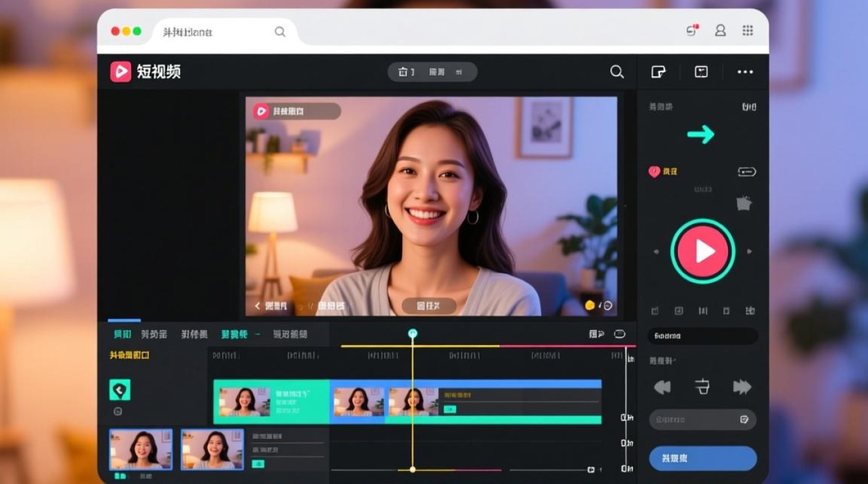The image size is (868, 484).
Task: Open the gray folder icon above the play button
Action: [x=744, y=203]
